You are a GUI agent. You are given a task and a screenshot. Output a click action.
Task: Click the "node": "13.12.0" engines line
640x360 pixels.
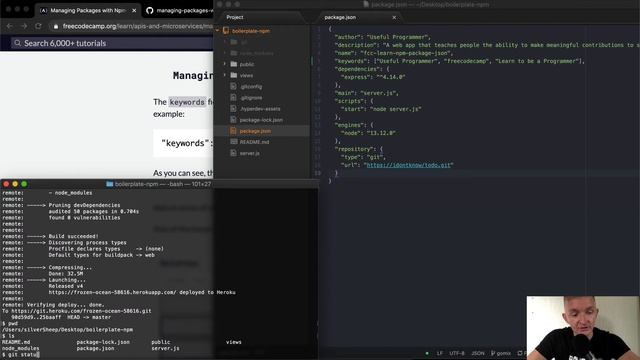pyautogui.click(x=368, y=133)
